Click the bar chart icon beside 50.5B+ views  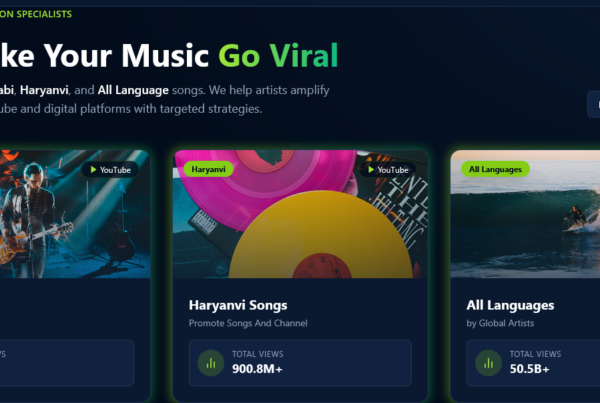[488, 363]
